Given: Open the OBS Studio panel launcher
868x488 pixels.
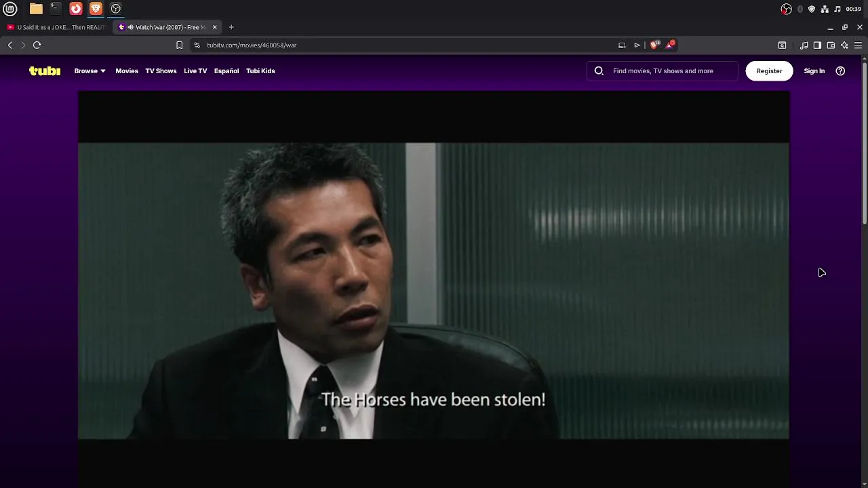Looking at the screenshot, I should click(116, 9).
